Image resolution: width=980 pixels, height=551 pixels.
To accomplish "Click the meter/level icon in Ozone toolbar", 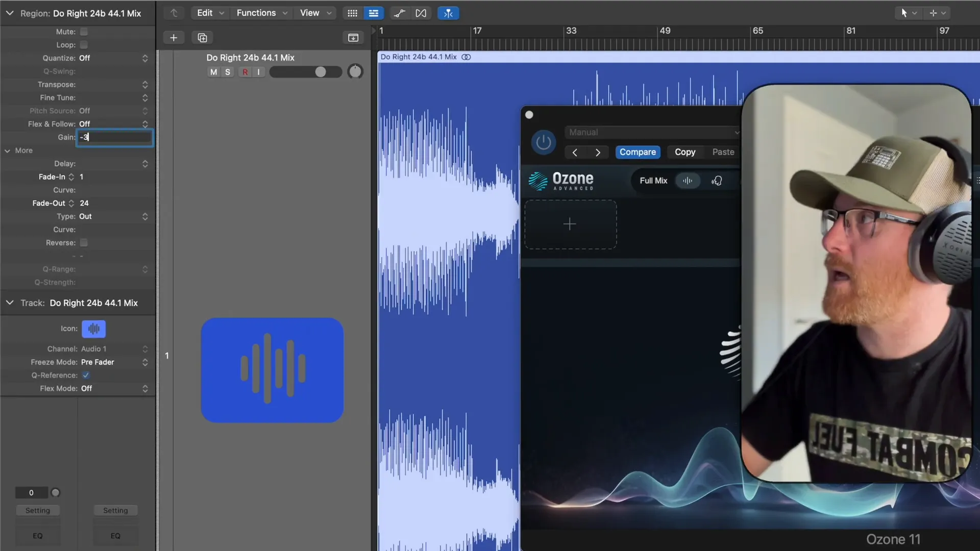I will pos(687,180).
